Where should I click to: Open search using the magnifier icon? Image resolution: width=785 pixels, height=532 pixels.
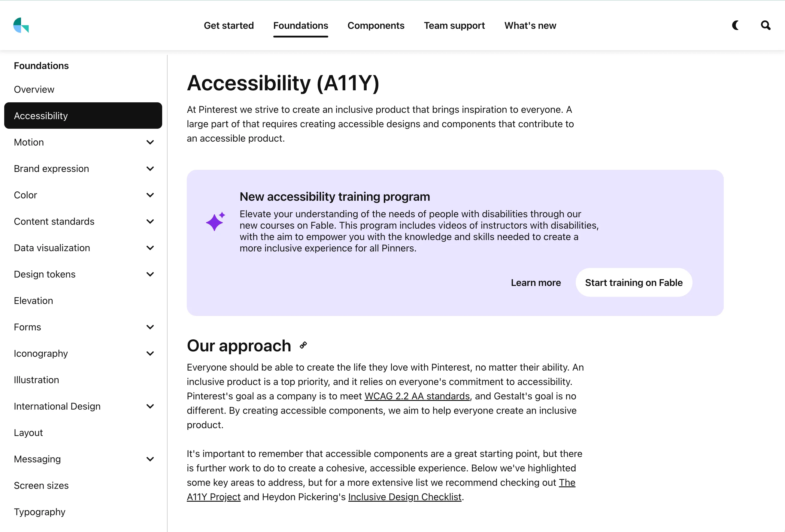[x=765, y=25]
